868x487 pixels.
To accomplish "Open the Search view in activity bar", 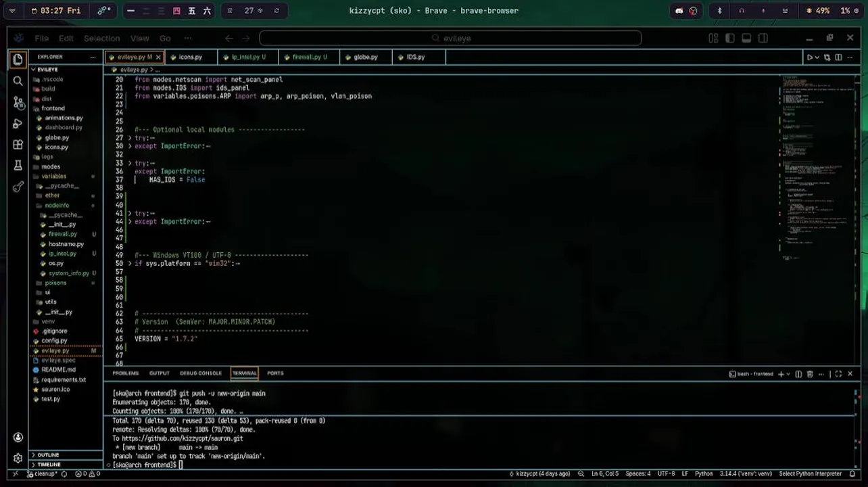I will click(x=18, y=81).
